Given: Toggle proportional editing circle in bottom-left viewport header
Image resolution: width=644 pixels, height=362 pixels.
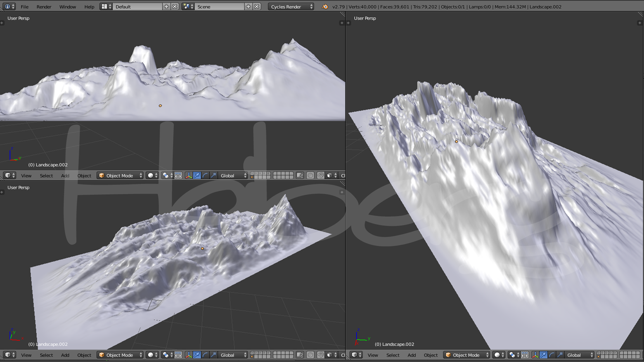Looking at the screenshot, I should (310, 355).
